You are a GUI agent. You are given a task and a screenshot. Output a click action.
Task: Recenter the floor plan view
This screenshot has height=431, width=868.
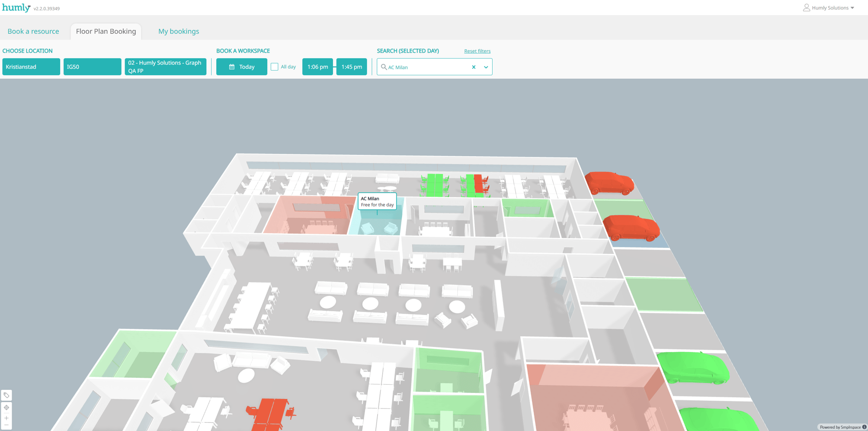(x=6, y=408)
